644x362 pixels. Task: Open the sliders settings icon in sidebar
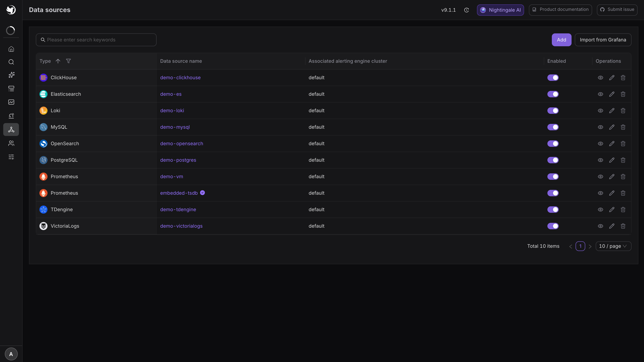tap(11, 157)
